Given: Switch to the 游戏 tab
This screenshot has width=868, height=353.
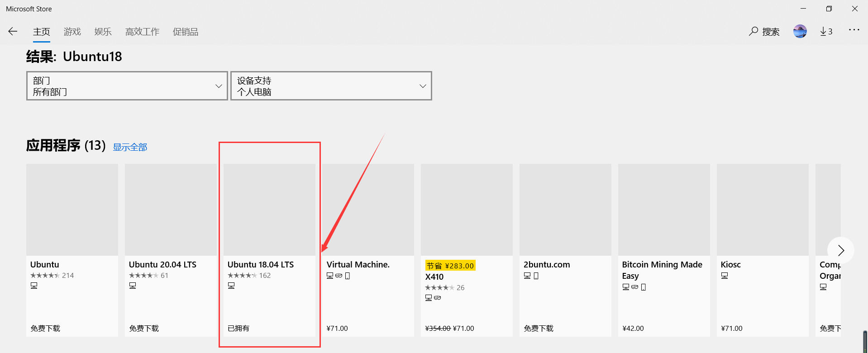Looking at the screenshot, I should click(x=72, y=32).
